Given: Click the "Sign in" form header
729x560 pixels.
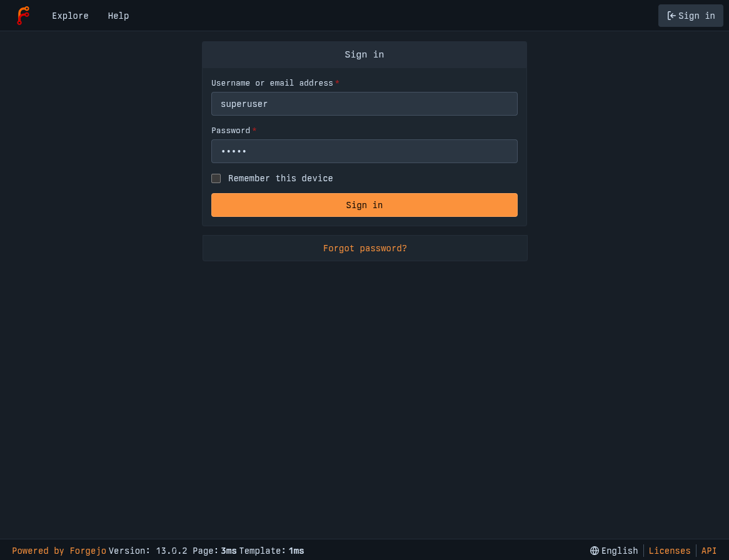Looking at the screenshot, I should [364, 55].
